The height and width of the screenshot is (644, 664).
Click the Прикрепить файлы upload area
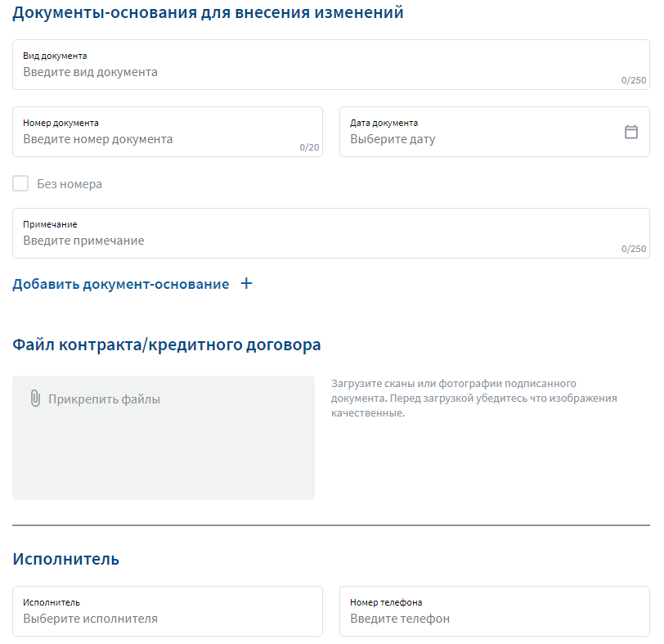pos(164,438)
